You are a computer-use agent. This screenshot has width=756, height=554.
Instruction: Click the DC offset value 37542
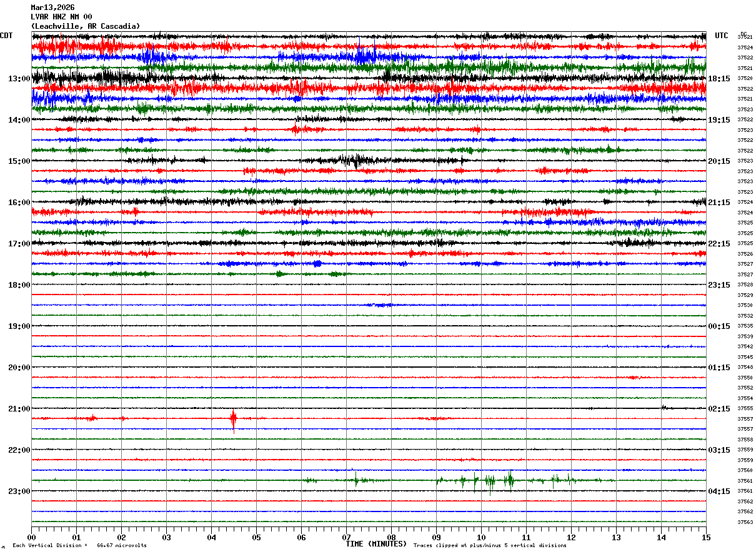pos(745,346)
